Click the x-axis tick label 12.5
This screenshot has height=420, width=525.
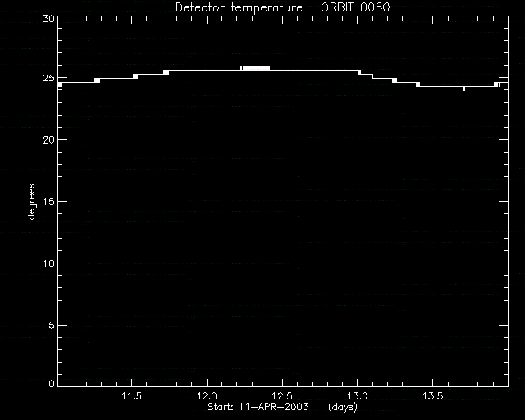pyautogui.click(x=282, y=396)
